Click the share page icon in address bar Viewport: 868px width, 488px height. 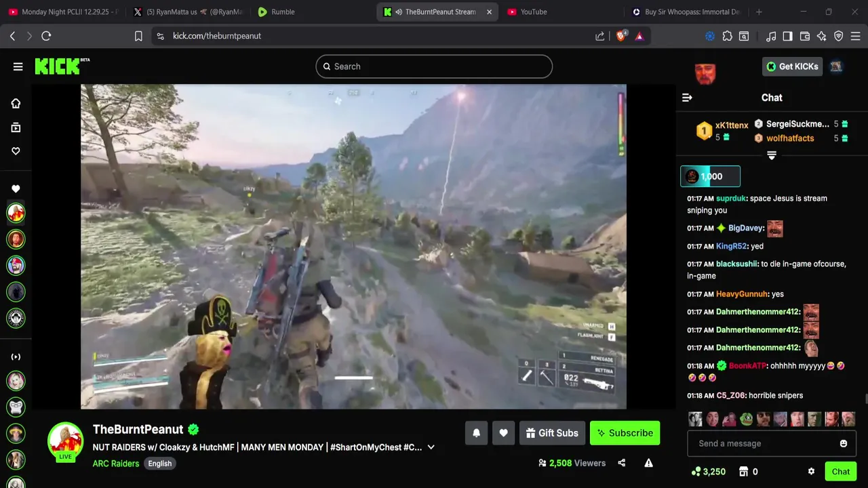click(599, 36)
